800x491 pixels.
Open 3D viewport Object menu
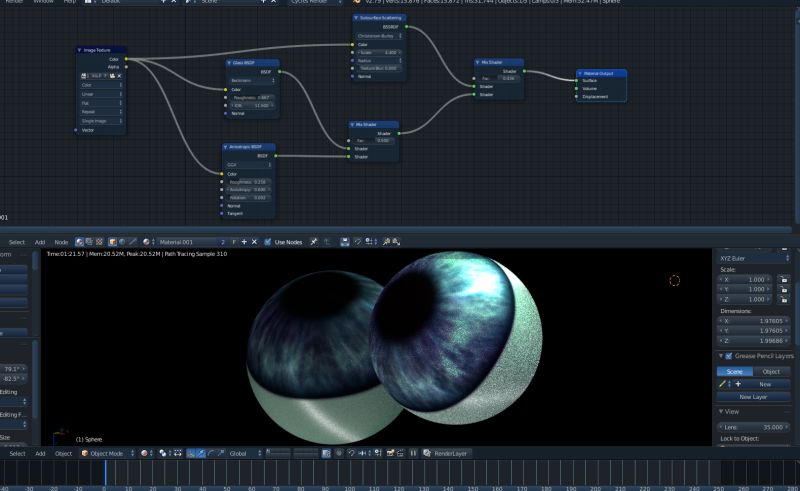pyautogui.click(x=63, y=453)
